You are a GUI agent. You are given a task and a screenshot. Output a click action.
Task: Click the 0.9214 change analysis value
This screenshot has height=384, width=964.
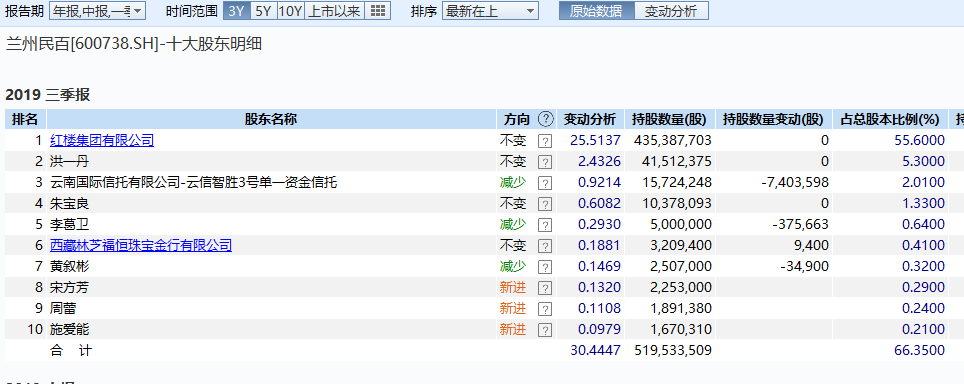click(x=599, y=182)
